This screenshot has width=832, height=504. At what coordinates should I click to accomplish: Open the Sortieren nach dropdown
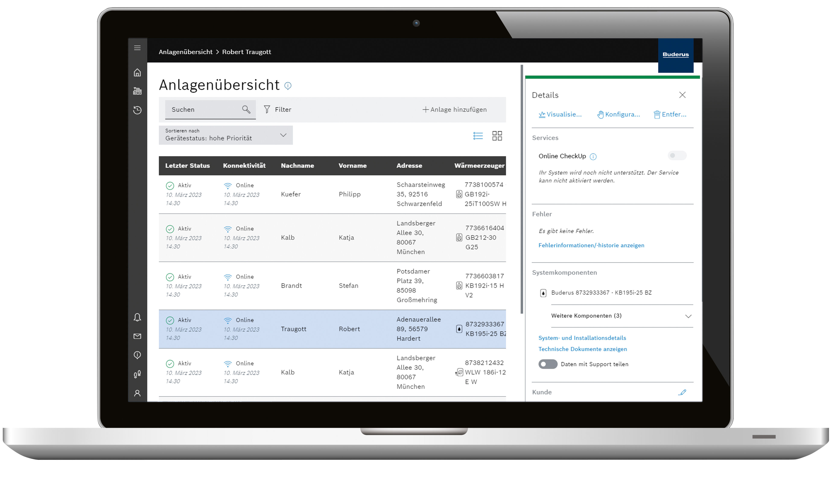[x=226, y=135]
